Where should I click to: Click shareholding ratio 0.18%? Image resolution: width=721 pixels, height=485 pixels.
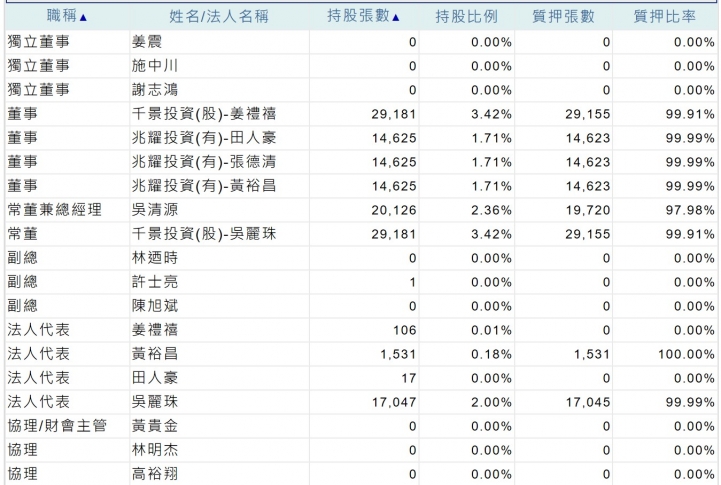coord(491,354)
